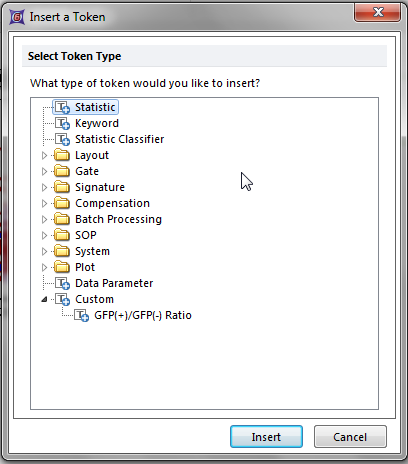Click the Data Parameter token icon

click(x=62, y=283)
